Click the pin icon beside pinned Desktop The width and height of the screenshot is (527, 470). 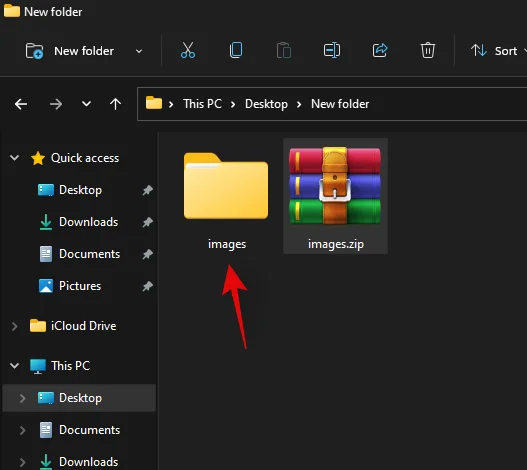point(148,190)
